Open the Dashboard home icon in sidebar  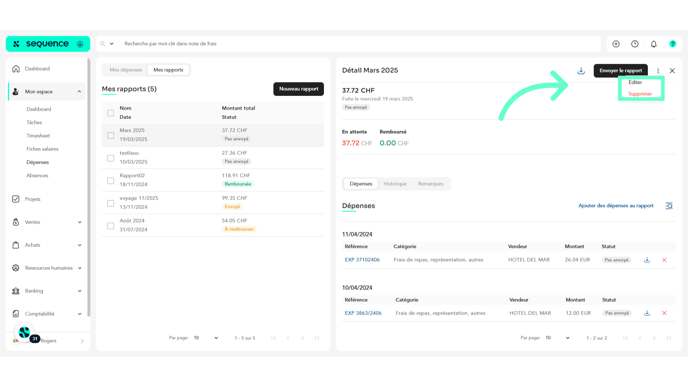point(16,68)
